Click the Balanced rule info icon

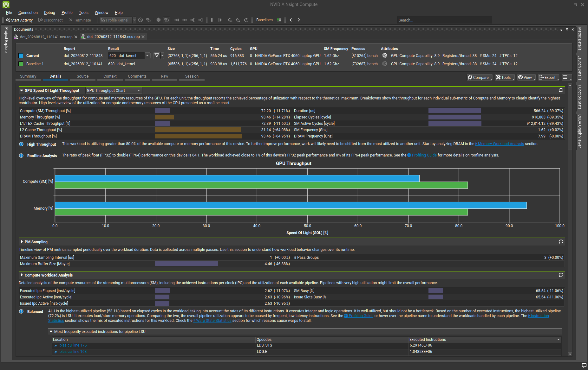click(21, 311)
